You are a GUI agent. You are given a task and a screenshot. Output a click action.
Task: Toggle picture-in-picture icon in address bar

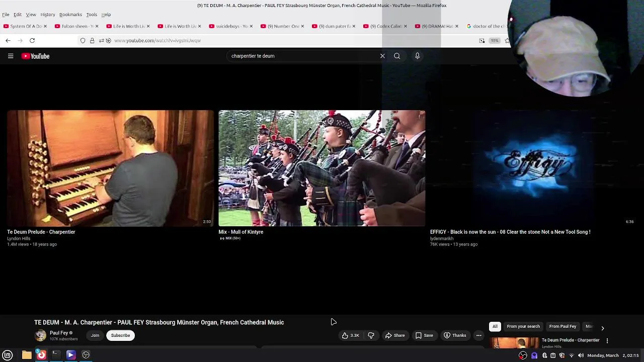point(482,40)
